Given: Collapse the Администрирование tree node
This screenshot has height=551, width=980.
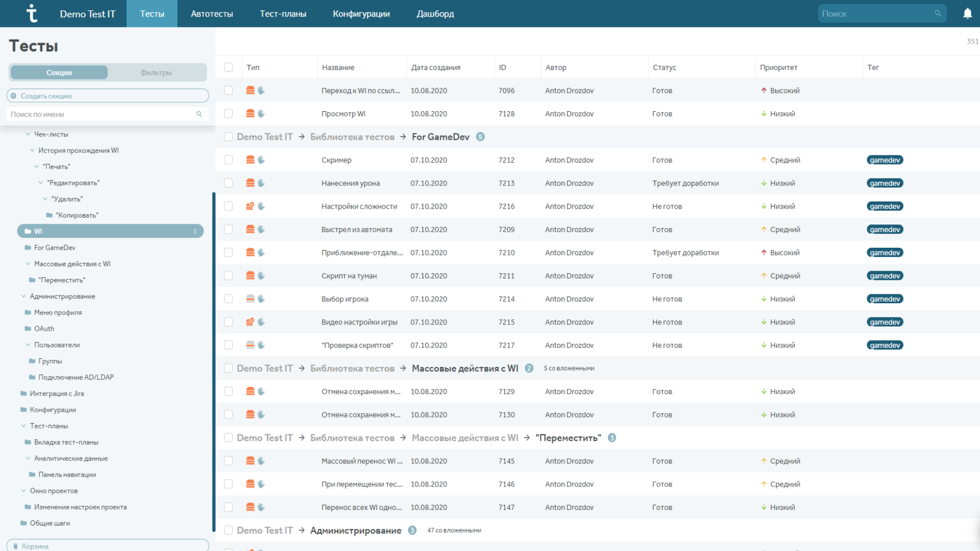Looking at the screenshot, I should (x=23, y=296).
